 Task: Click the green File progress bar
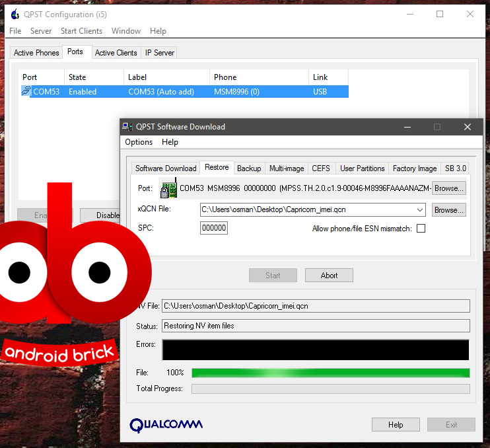(x=330, y=373)
